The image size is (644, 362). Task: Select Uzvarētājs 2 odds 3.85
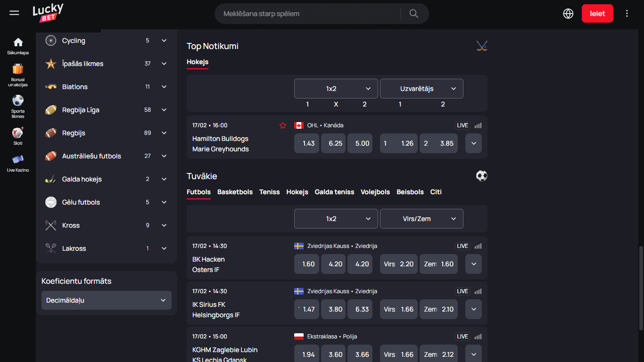click(x=438, y=143)
